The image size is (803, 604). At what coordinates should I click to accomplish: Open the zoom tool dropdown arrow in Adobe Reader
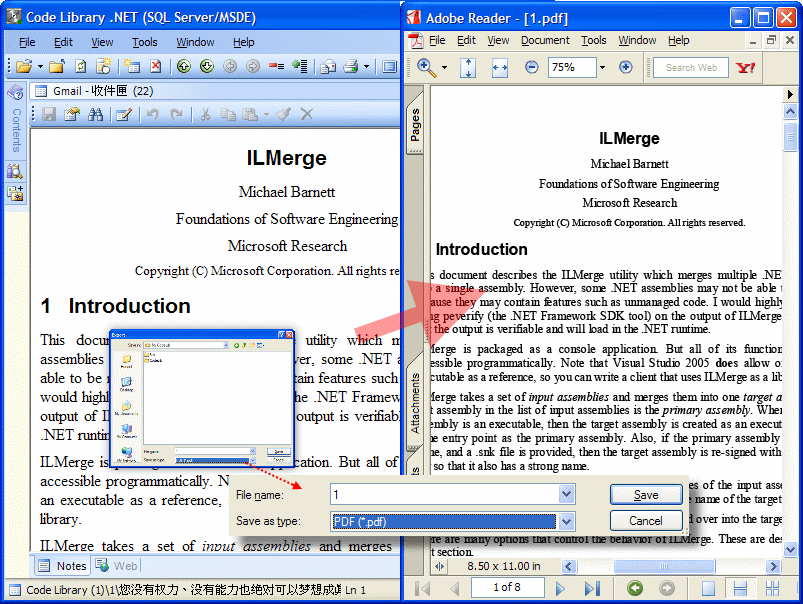pyautogui.click(x=444, y=68)
